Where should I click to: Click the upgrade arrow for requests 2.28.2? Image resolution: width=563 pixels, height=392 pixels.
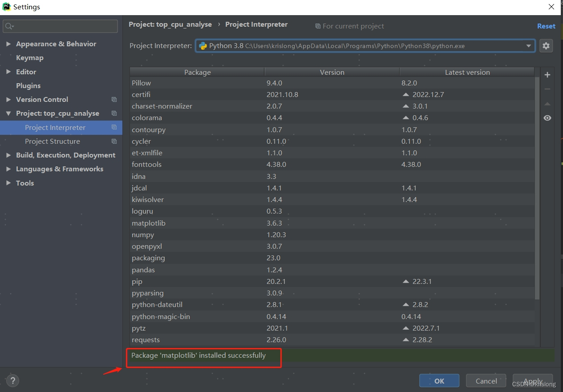(x=405, y=340)
